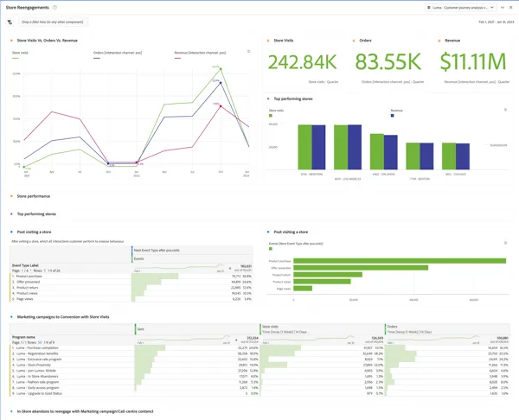This screenshot has width=519, height=420.
Task: Select row Luma - Early access program
Action: coord(259,387)
